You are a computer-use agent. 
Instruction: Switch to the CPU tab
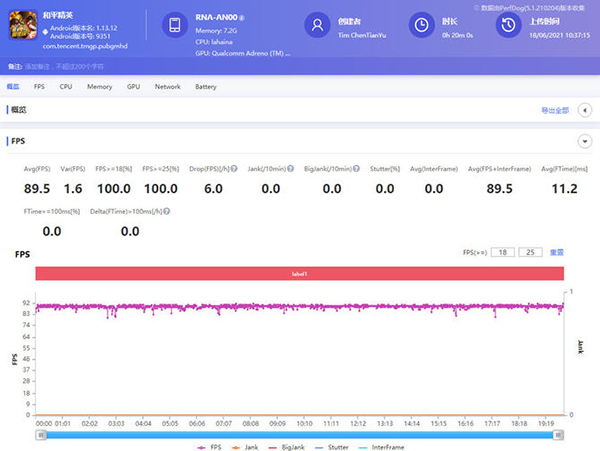tap(66, 87)
